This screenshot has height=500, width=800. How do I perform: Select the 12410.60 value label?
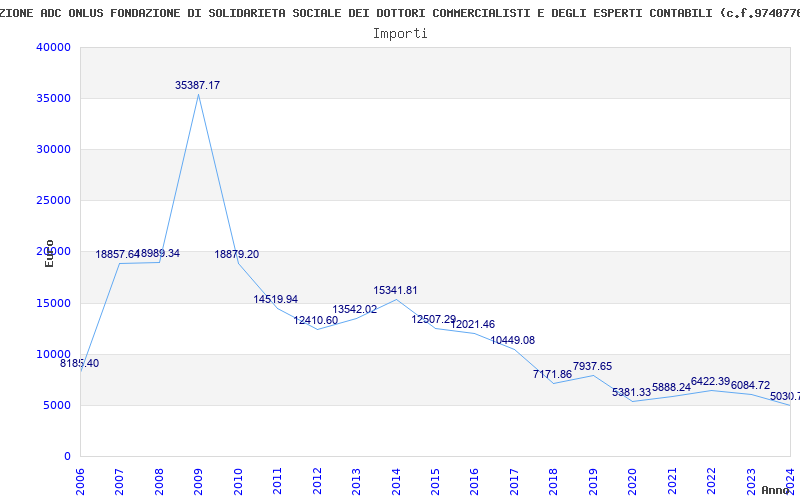315,320
